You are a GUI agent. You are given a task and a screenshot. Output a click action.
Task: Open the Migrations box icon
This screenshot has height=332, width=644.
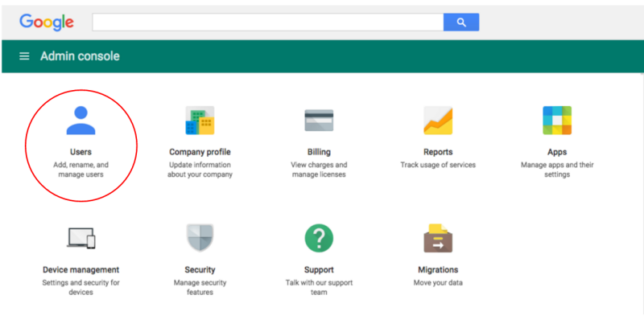(438, 238)
